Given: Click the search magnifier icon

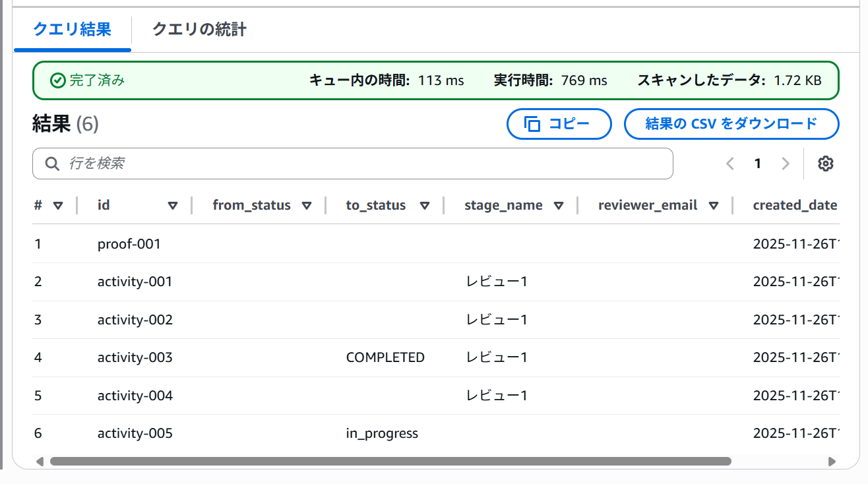Looking at the screenshot, I should (53, 164).
